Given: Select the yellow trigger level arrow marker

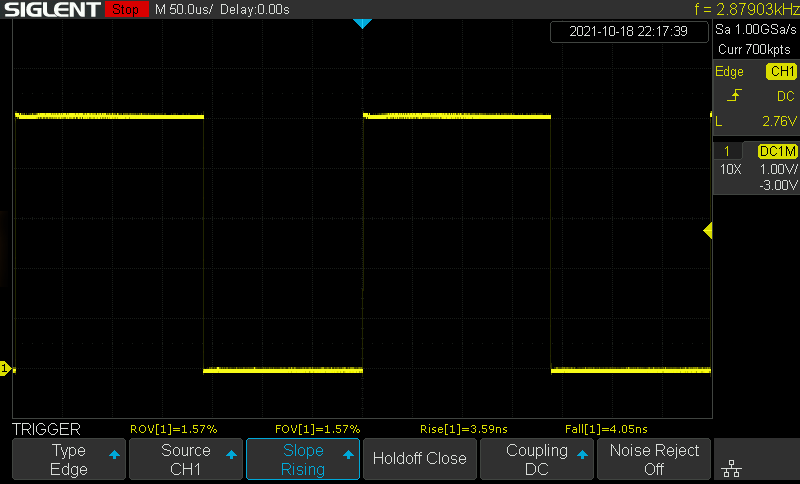Looking at the screenshot, I should (x=708, y=231).
